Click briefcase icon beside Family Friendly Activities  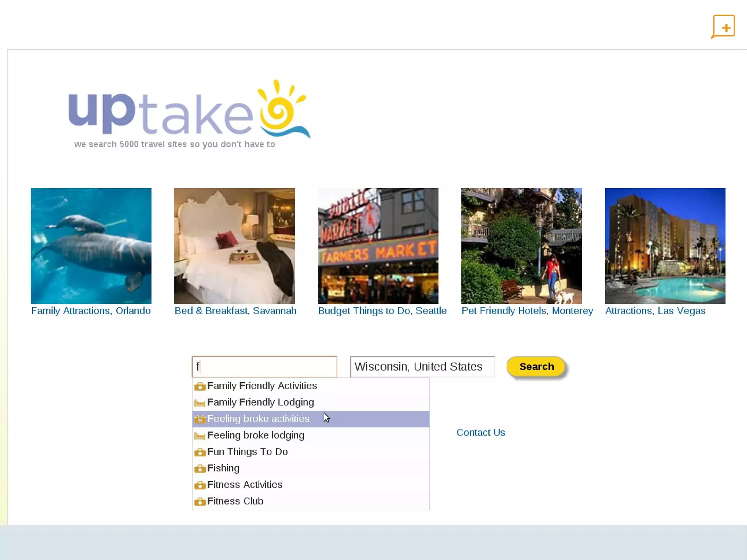pos(200,386)
